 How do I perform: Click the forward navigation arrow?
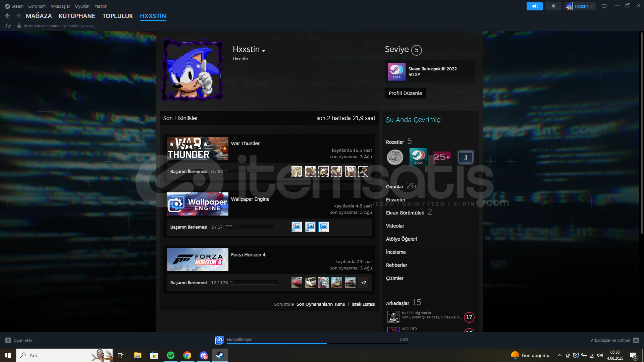(x=18, y=16)
